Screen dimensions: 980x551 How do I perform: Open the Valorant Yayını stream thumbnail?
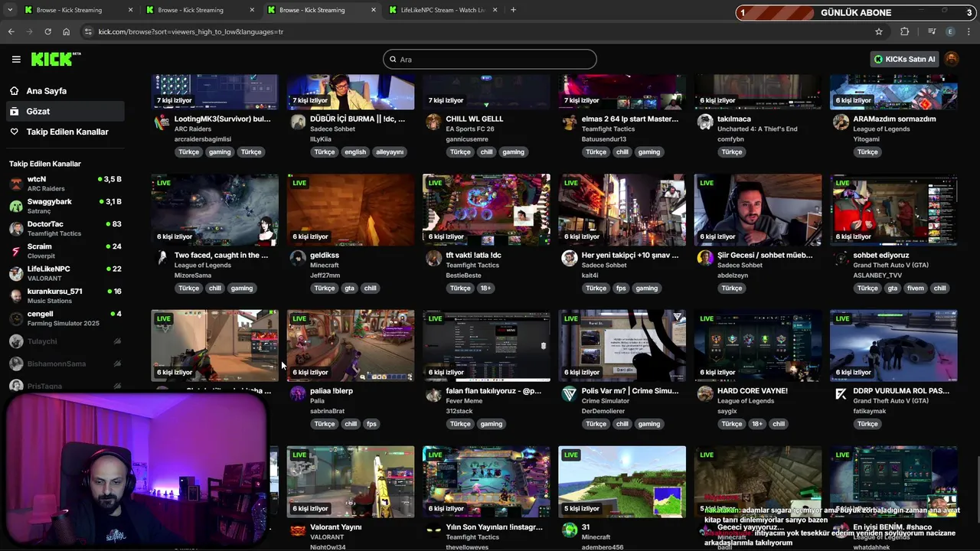click(351, 481)
